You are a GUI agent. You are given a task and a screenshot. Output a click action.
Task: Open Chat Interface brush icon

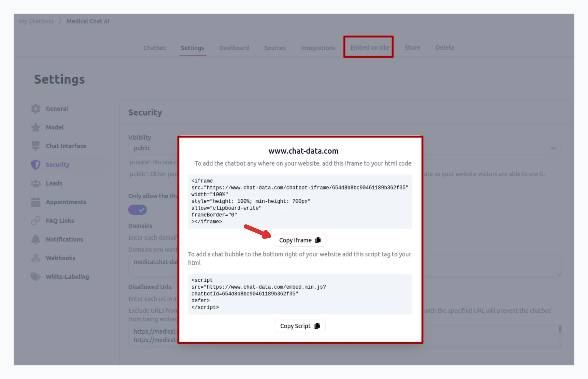pos(36,146)
